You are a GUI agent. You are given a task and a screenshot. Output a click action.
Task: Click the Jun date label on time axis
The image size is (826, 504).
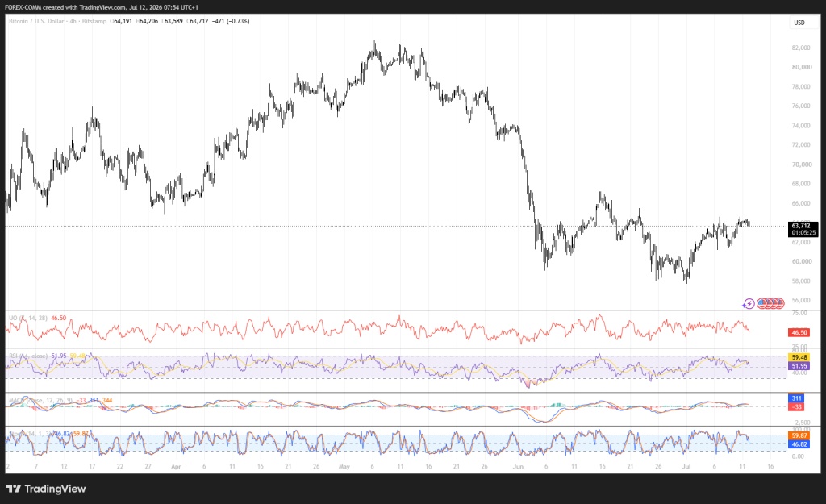[518, 467]
